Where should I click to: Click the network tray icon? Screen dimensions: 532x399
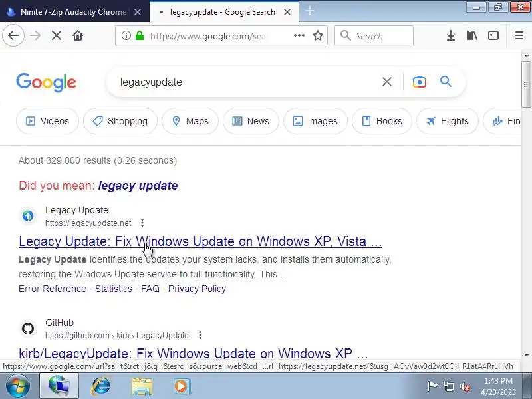pos(449,386)
